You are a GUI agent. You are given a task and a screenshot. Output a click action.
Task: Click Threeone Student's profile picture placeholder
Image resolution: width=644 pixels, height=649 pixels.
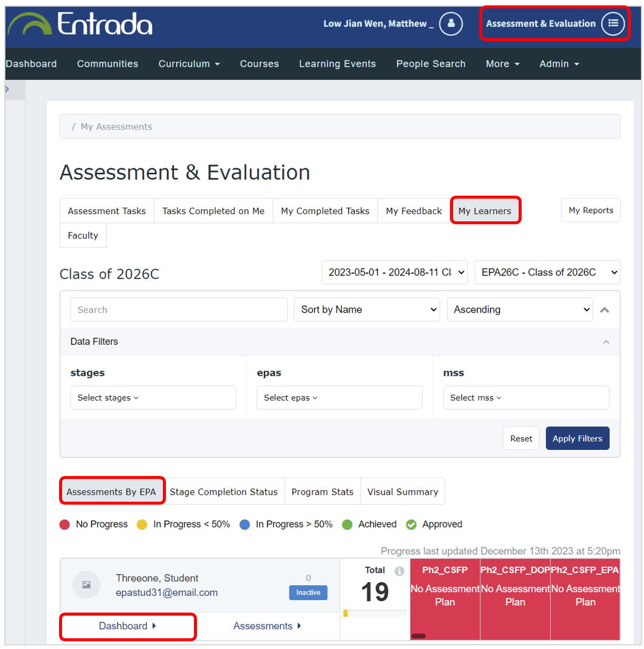click(x=86, y=585)
